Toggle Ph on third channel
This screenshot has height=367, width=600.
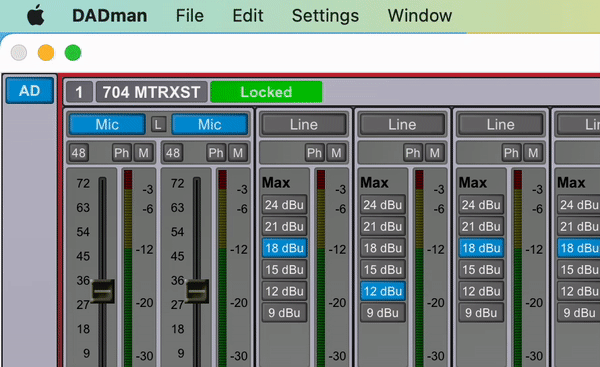click(315, 153)
